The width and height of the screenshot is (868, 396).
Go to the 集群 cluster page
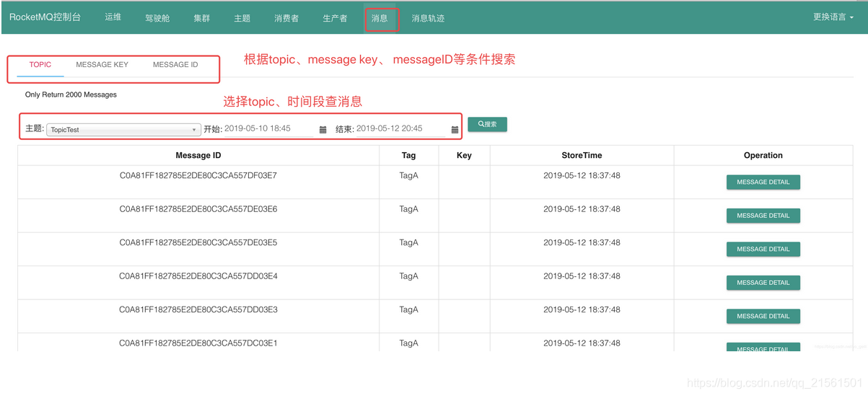pyautogui.click(x=202, y=18)
